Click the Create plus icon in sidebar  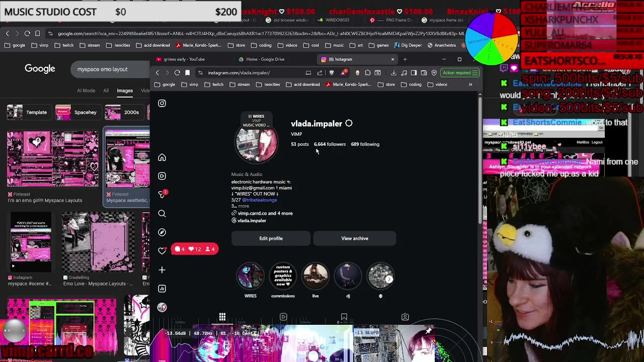(x=162, y=270)
